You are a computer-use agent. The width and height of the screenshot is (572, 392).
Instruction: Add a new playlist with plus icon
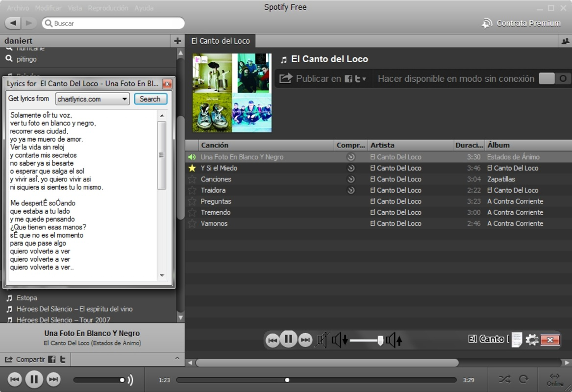coord(177,41)
